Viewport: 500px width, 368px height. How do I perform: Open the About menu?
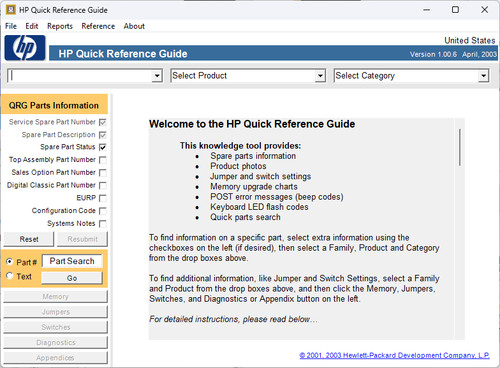coord(134,26)
